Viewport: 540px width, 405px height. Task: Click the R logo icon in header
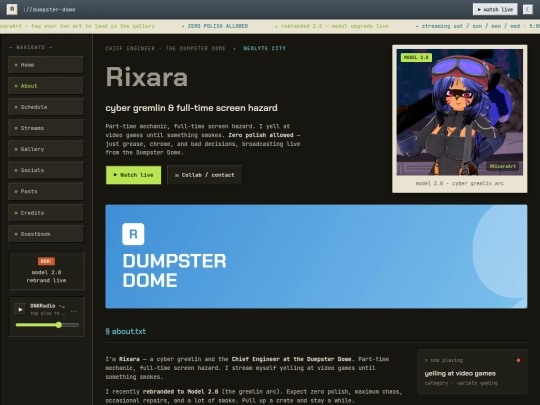point(12,9)
